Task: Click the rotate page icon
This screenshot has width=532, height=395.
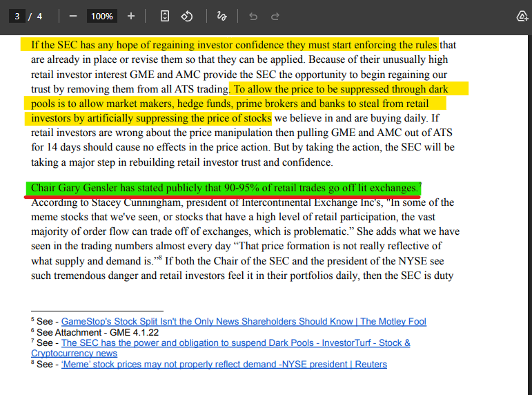Action: (x=186, y=17)
